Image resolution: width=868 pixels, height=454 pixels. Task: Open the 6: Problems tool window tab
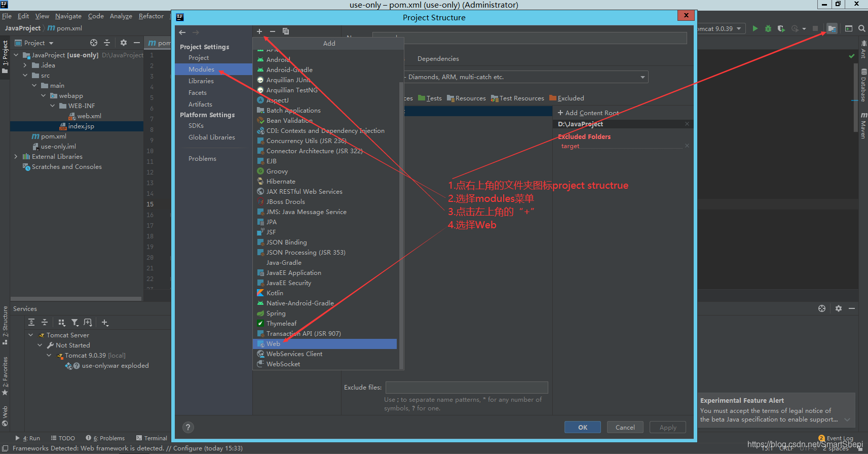(105, 438)
